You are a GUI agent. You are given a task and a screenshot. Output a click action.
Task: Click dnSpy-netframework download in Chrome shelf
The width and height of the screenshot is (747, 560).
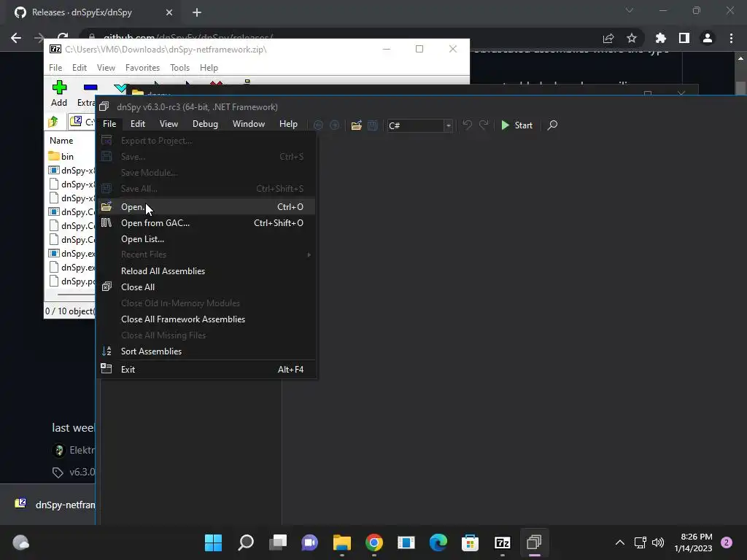coord(55,505)
